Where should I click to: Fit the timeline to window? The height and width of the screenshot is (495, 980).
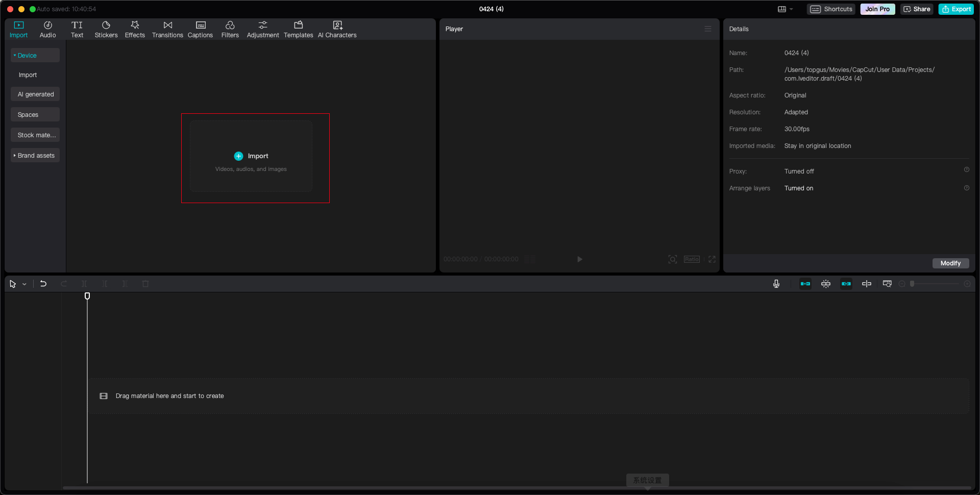coord(887,284)
